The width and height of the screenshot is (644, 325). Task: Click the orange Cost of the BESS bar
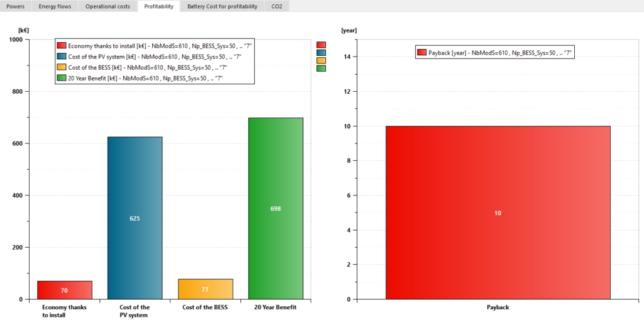pos(205,289)
